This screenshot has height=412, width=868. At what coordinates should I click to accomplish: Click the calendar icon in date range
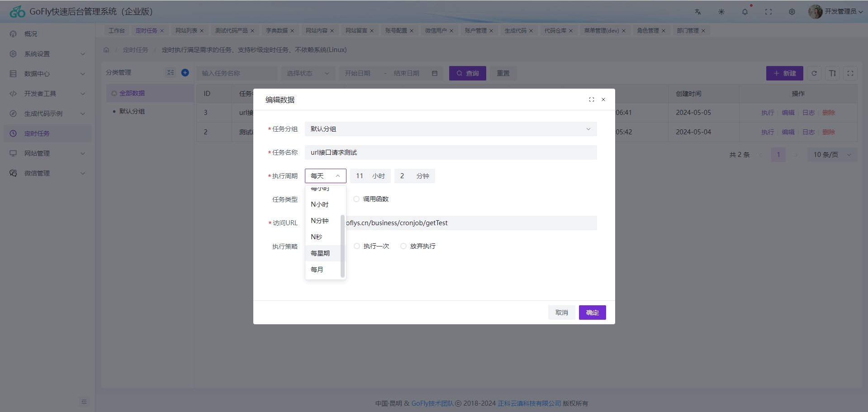pyautogui.click(x=435, y=73)
